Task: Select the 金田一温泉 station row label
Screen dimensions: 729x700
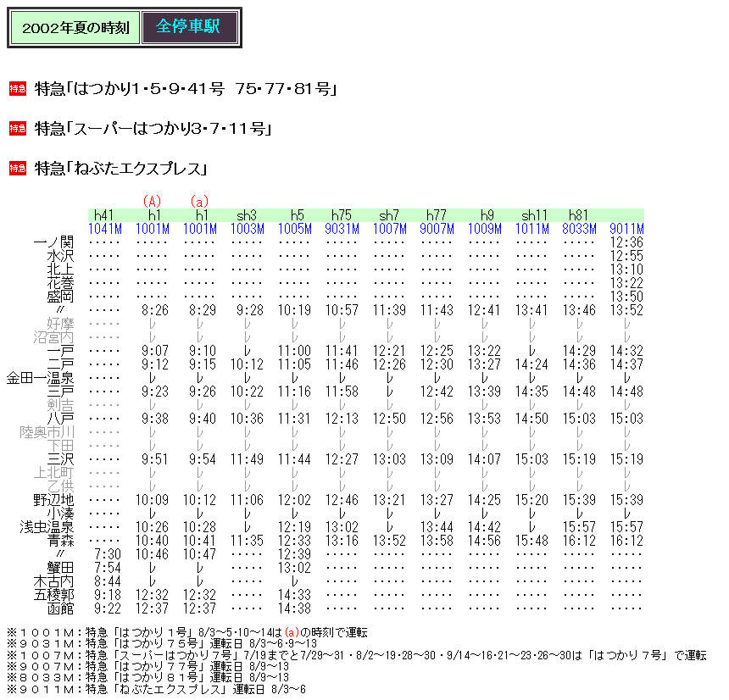Action: 41,377
